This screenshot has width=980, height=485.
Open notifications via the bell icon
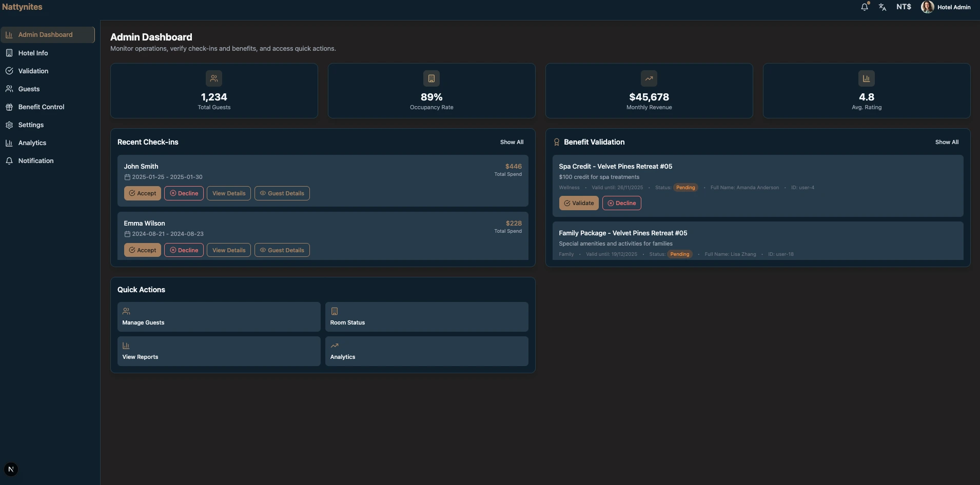tap(865, 7)
